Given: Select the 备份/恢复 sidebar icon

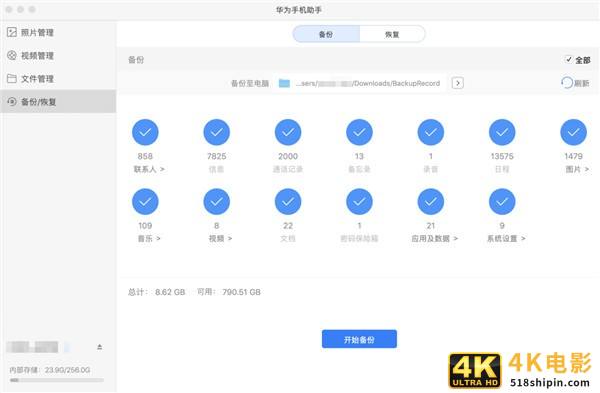Looking at the screenshot, I should 12,101.
